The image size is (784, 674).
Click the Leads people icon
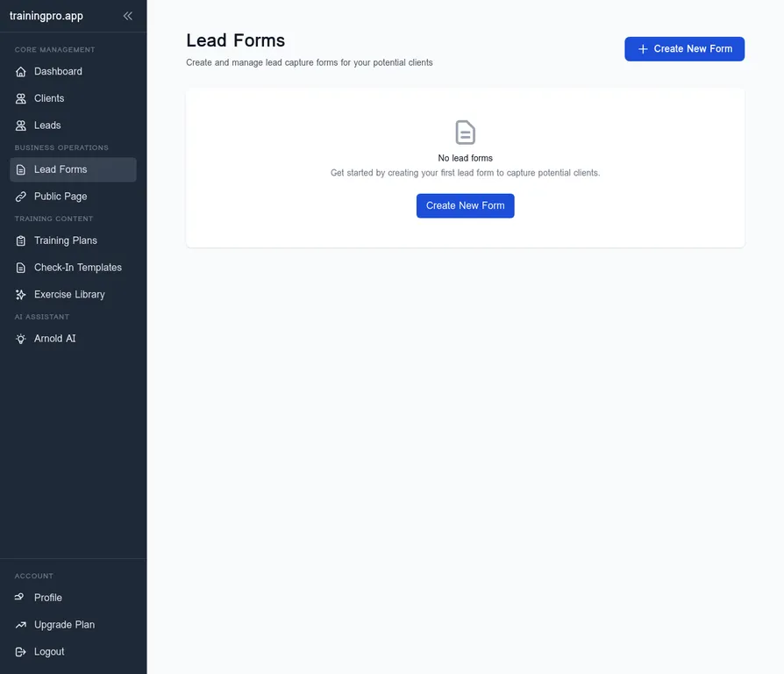[21, 125]
